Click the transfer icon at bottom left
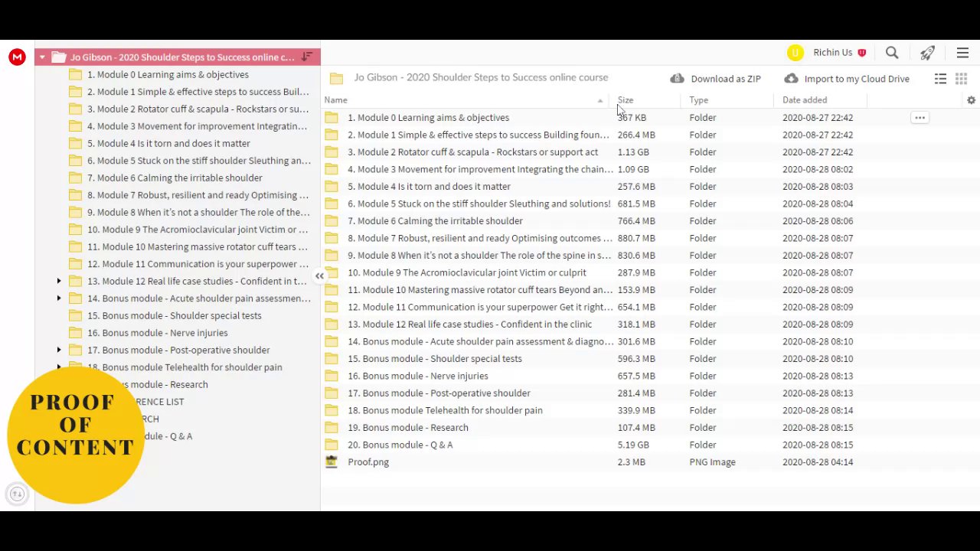The image size is (980, 551). [x=17, y=494]
